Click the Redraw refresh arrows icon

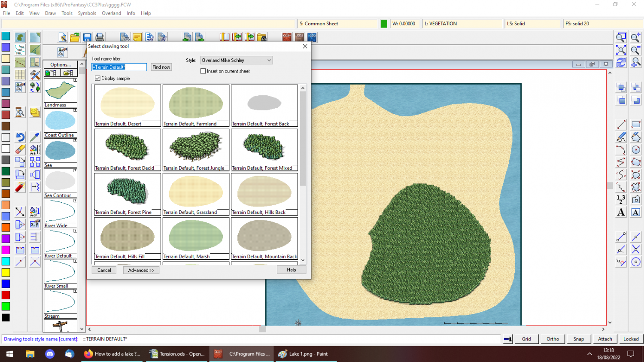point(621,63)
